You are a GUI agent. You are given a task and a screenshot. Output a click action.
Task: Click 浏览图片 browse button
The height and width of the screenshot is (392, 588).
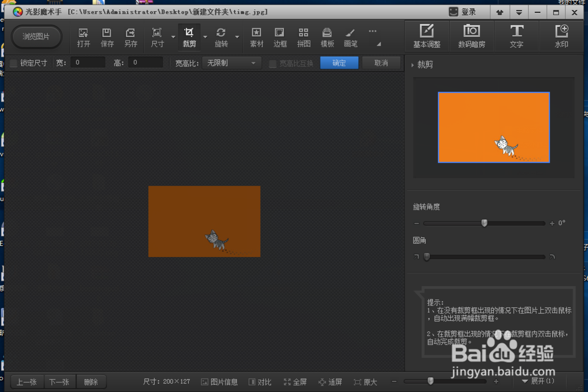[x=36, y=36]
